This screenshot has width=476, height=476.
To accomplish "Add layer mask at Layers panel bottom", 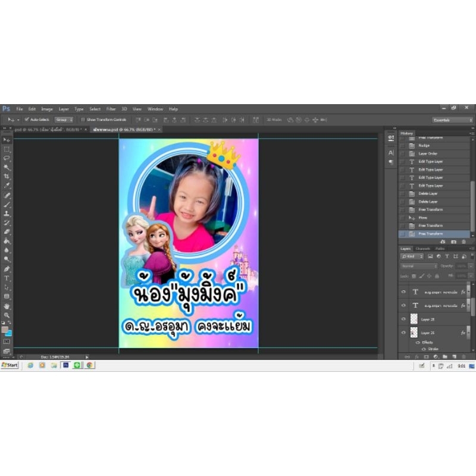I will coord(426,356).
